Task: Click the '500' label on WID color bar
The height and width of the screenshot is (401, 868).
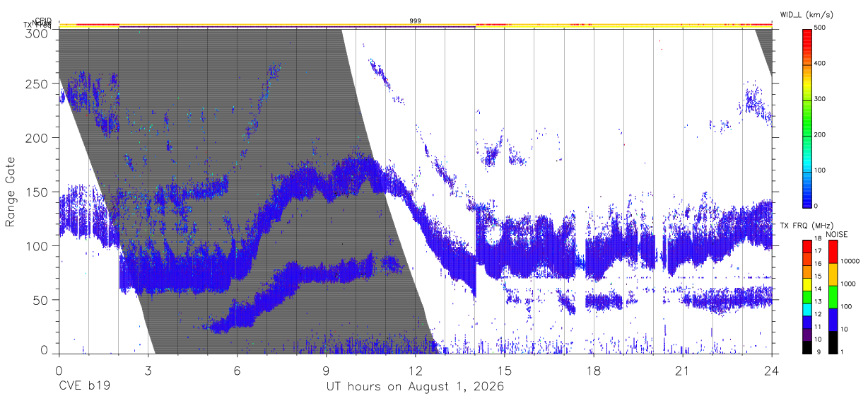Action: pyautogui.click(x=820, y=28)
